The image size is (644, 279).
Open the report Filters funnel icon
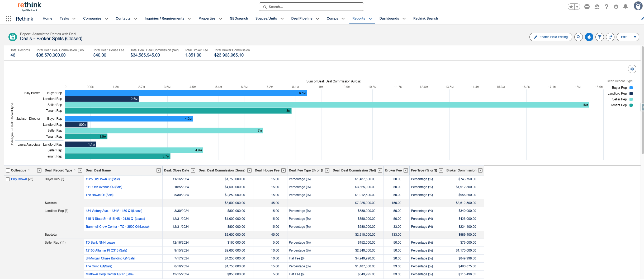pyautogui.click(x=600, y=37)
